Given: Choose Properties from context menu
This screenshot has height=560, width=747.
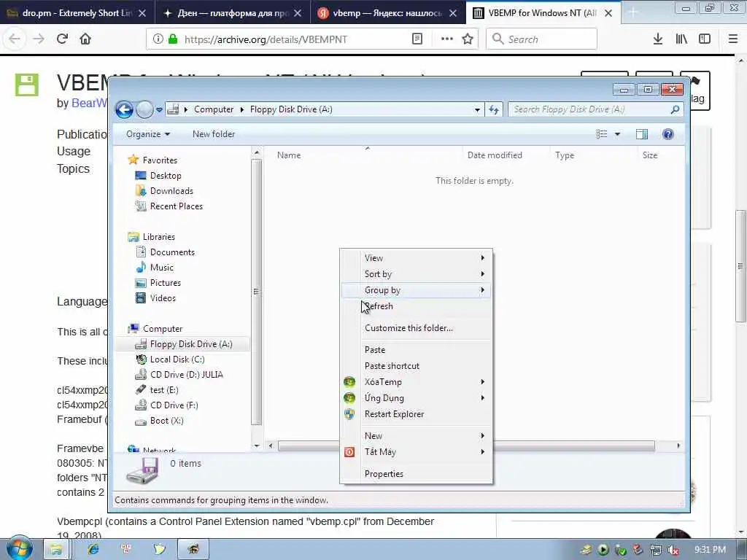Looking at the screenshot, I should pos(417,474).
